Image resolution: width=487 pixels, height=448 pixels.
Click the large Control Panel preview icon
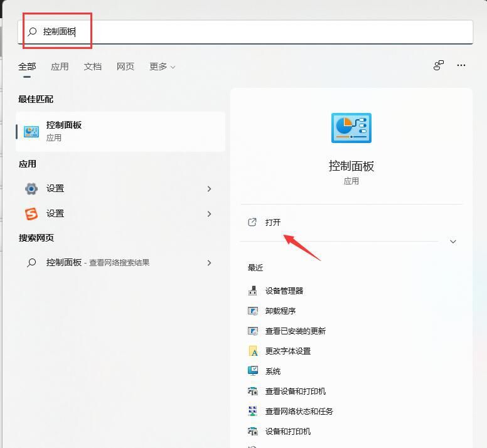pos(351,128)
